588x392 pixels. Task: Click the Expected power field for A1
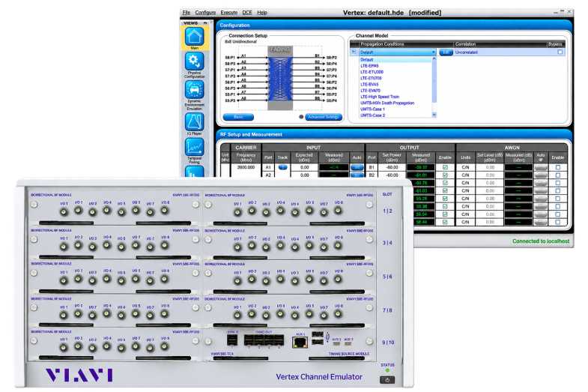click(x=304, y=167)
